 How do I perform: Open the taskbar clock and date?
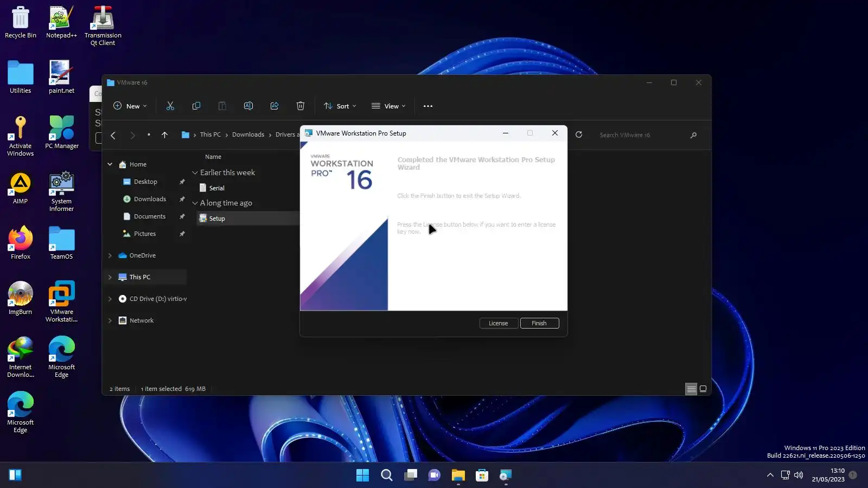pyautogui.click(x=828, y=475)
